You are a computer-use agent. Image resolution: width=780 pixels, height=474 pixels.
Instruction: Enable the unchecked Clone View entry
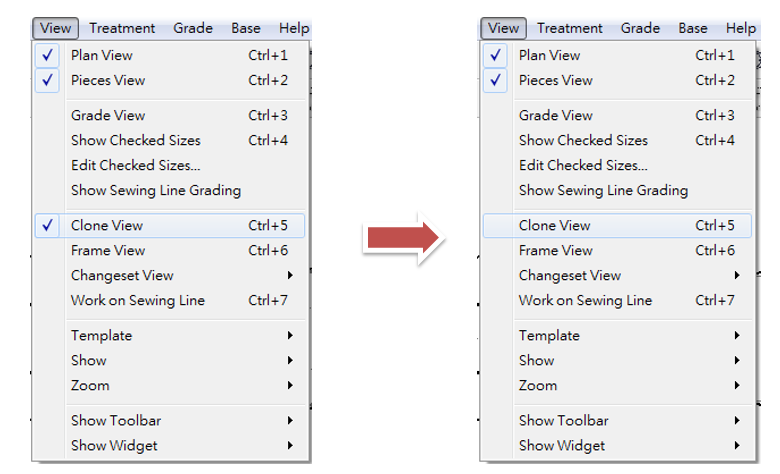(x=554, y=226)
